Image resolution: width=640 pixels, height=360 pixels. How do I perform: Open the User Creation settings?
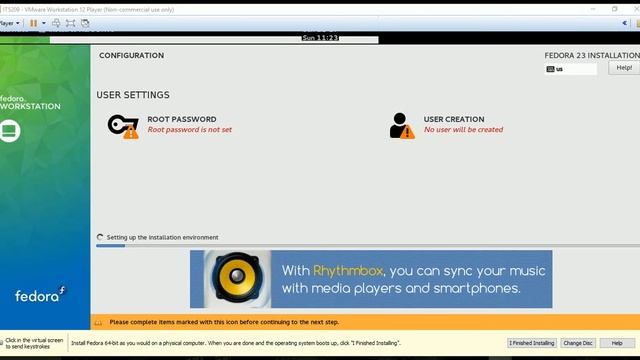pos(446,125)
